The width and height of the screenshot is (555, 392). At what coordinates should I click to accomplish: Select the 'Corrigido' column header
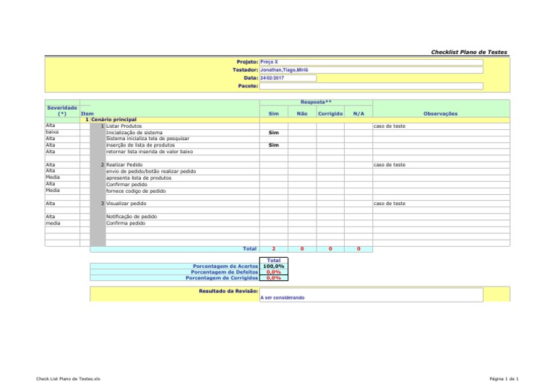tap(330, 114)
